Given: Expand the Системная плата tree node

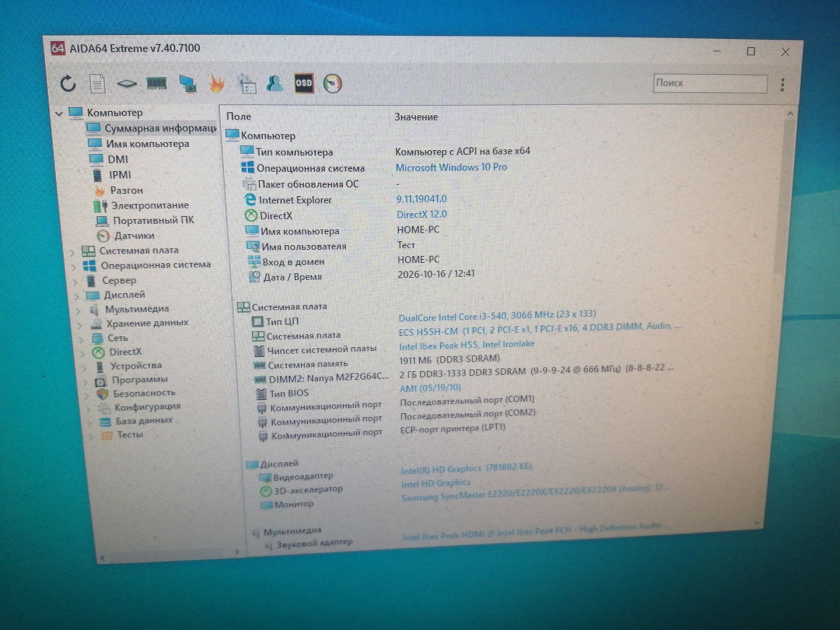Looking at the screenshot, I should (72, 252).
